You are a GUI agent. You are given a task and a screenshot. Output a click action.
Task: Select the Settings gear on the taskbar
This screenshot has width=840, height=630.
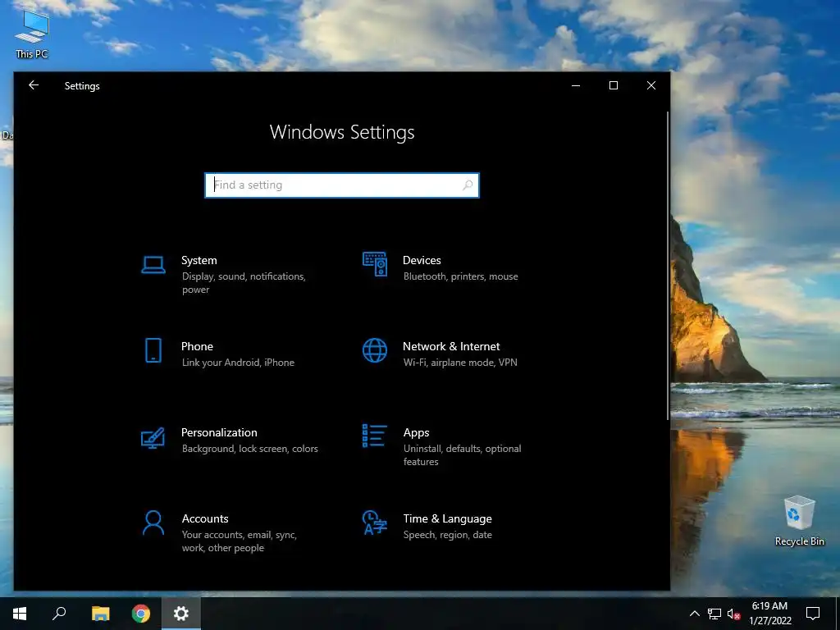coord(181,614)
